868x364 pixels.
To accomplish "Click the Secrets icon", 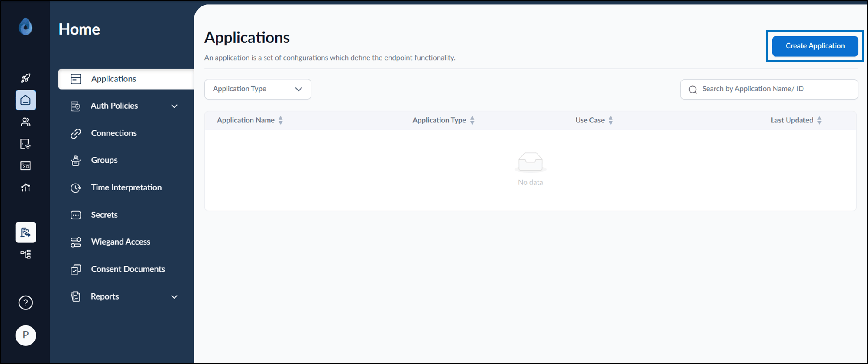I will [x=76, y=215].
